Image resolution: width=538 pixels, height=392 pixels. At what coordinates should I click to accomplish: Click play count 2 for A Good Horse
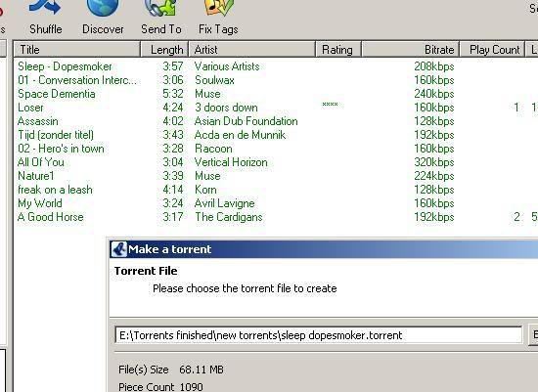[516, 217]
